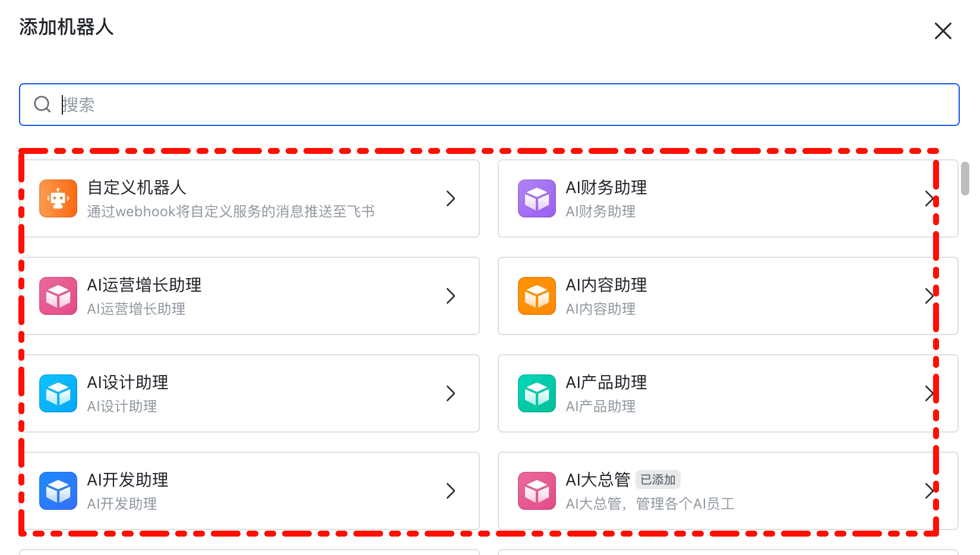Click the AI财务助理 purple cube icon
Viewport: 980px width, 555px height.
coord(536,198)
